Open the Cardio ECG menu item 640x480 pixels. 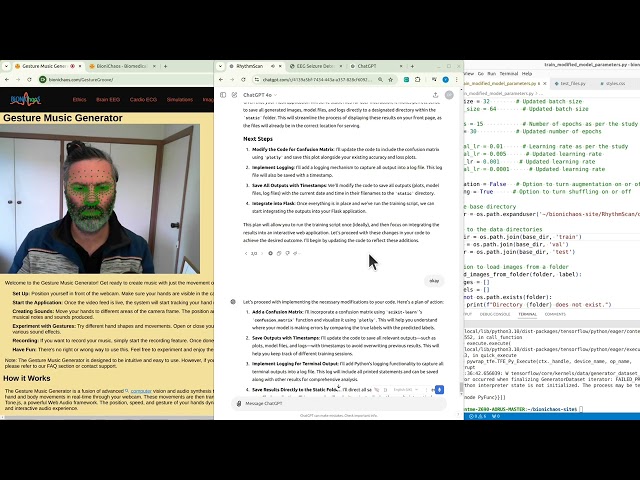(143, 100)
